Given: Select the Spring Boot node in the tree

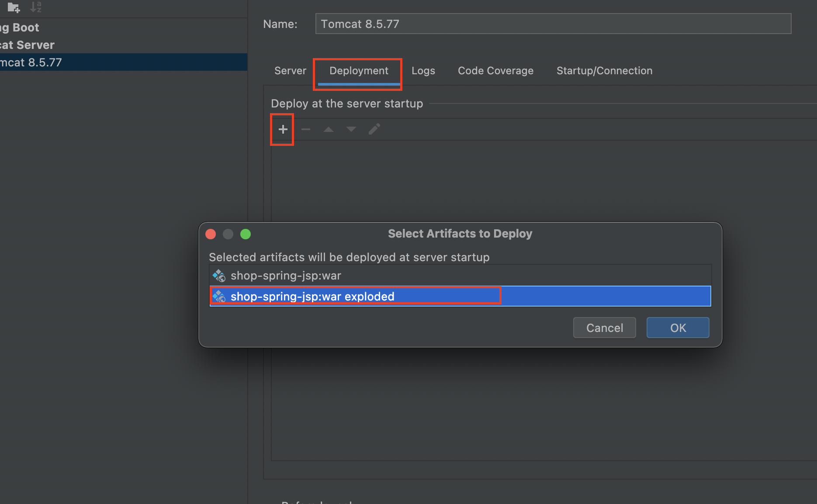Looking at the screenshot, I should coord(124,28).
